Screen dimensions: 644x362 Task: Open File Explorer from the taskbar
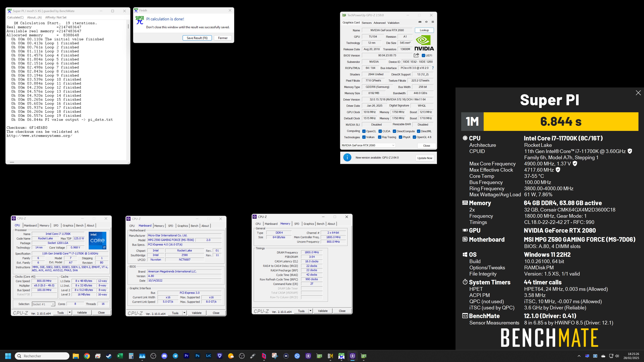[75, 356]
